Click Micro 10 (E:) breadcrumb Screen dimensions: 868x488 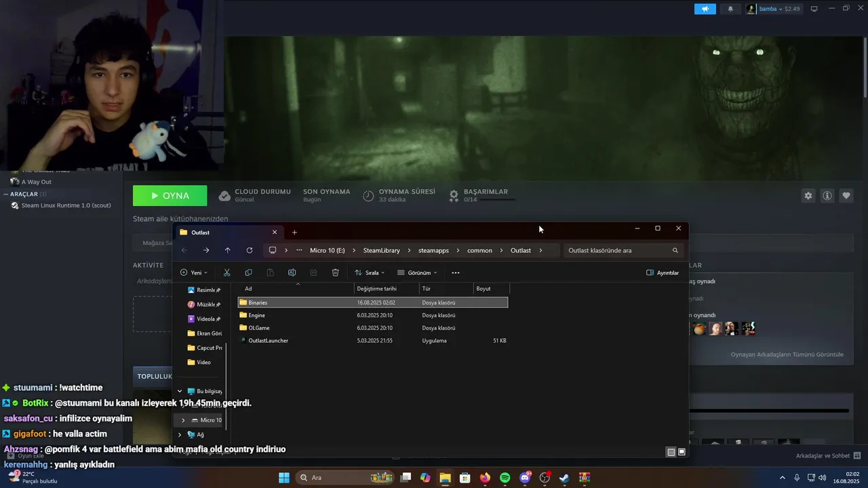point(328,250)
